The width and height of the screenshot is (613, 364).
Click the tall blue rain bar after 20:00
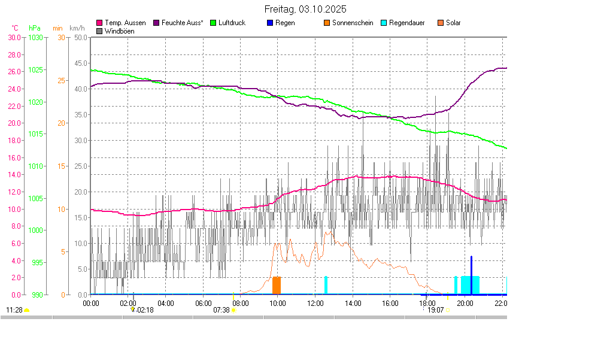tap(472, 275)
